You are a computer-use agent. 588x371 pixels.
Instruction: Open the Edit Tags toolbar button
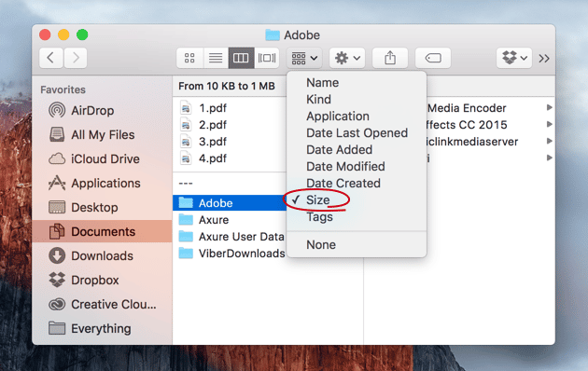[x=433, y=58]
